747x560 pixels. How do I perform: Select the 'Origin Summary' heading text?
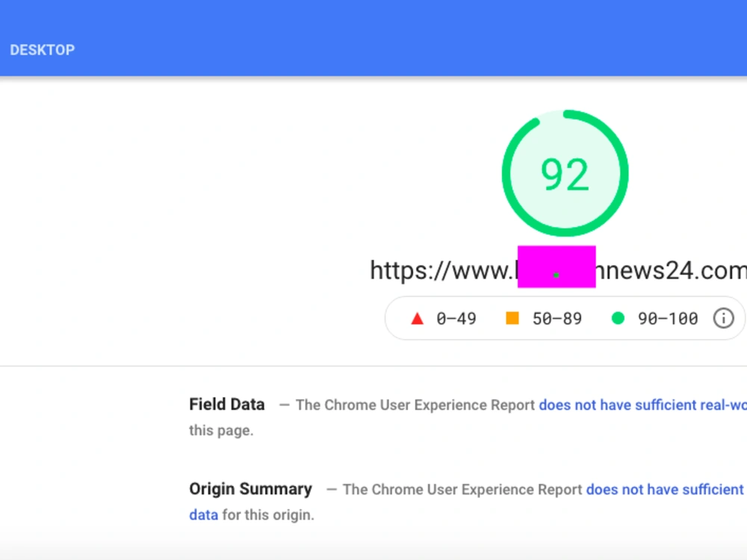[x=250, y=489]
